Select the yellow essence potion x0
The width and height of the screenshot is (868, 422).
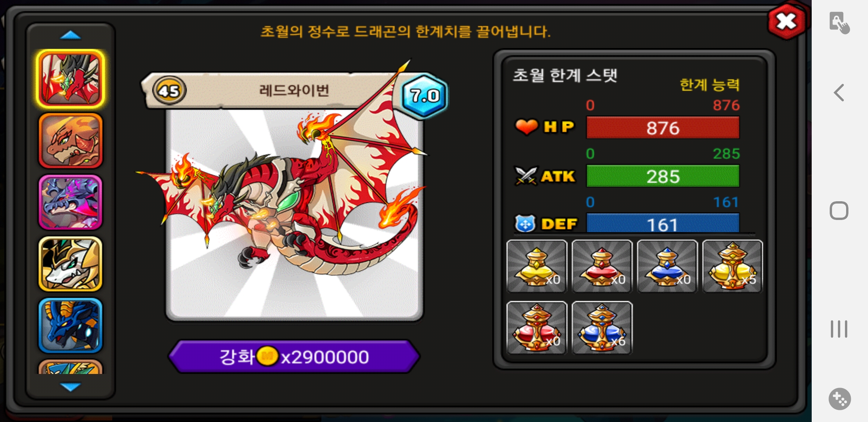[x=536, y=266]
